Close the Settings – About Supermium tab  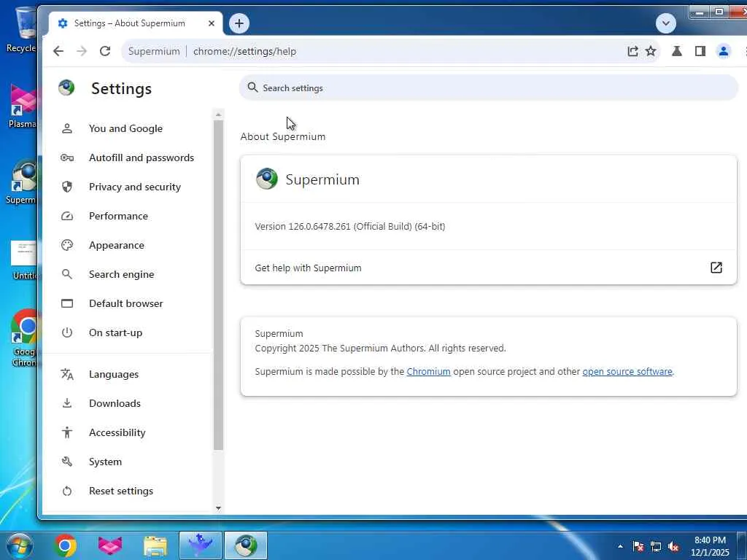click(x=212, y=23)
